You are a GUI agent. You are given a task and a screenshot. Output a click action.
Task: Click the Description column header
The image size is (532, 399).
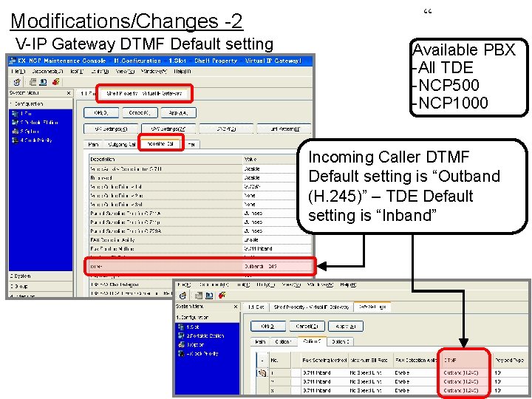click(166, 159)
